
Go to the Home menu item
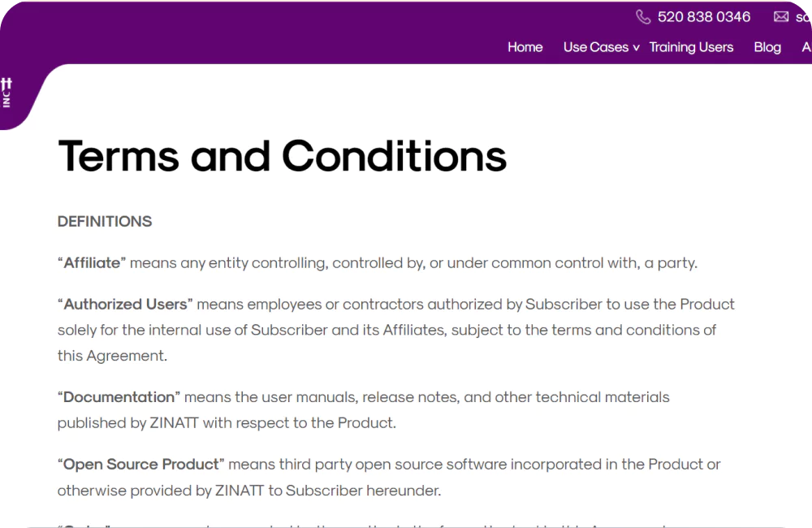[x=525, y=47]
